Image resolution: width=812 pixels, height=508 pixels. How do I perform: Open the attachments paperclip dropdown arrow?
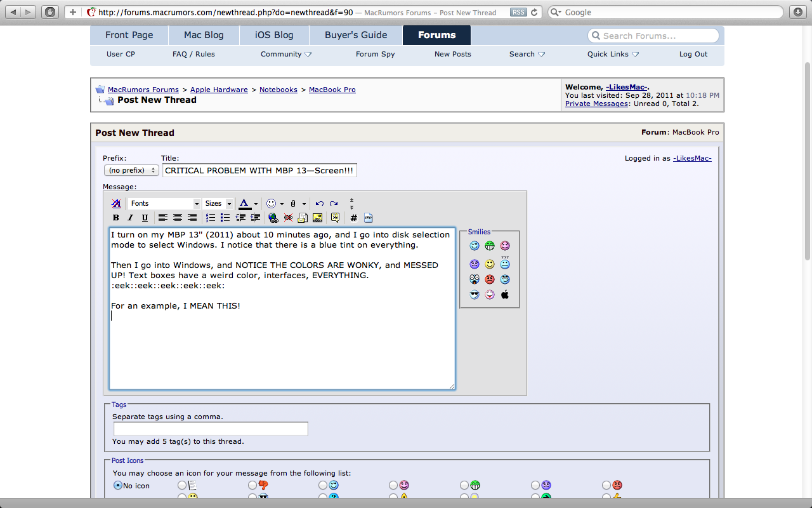coord(304,204)
